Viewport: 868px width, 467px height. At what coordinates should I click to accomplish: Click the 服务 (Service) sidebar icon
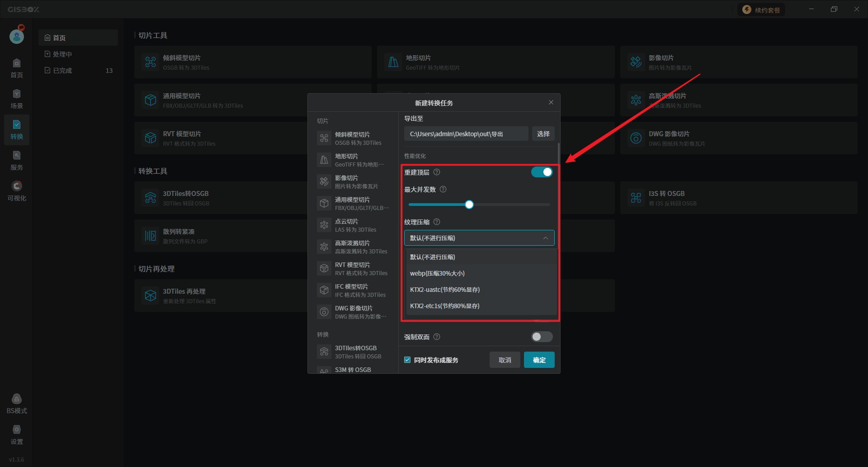[x=17, y=160]
